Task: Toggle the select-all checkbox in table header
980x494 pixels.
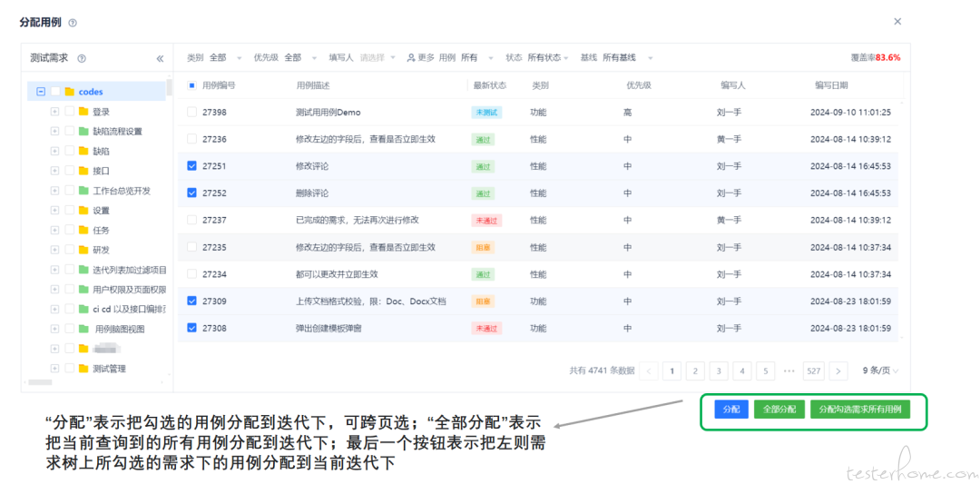Action: pyautogui.click(x=191, y=85)
